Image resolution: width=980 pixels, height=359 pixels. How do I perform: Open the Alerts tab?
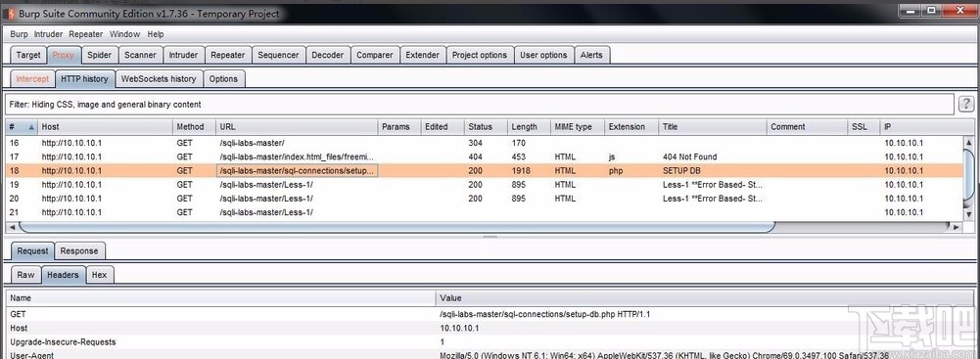coord(591,55)
